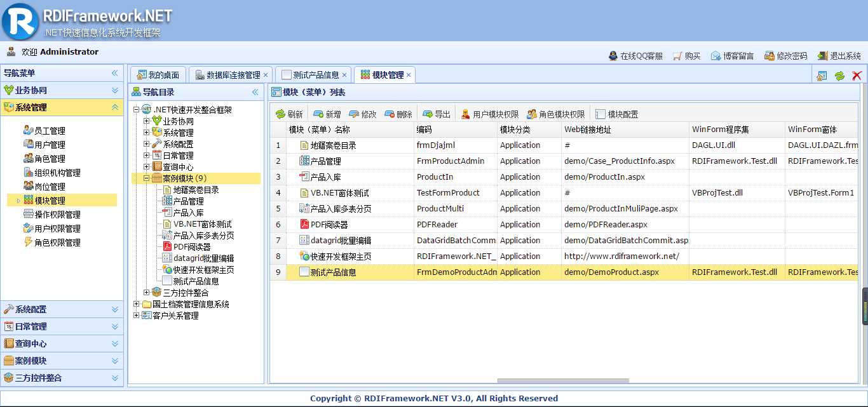Screen dimensions: 868x407
Task: Collapse 案例模块 (9) tree node
Action: click(x=147, y=178)
